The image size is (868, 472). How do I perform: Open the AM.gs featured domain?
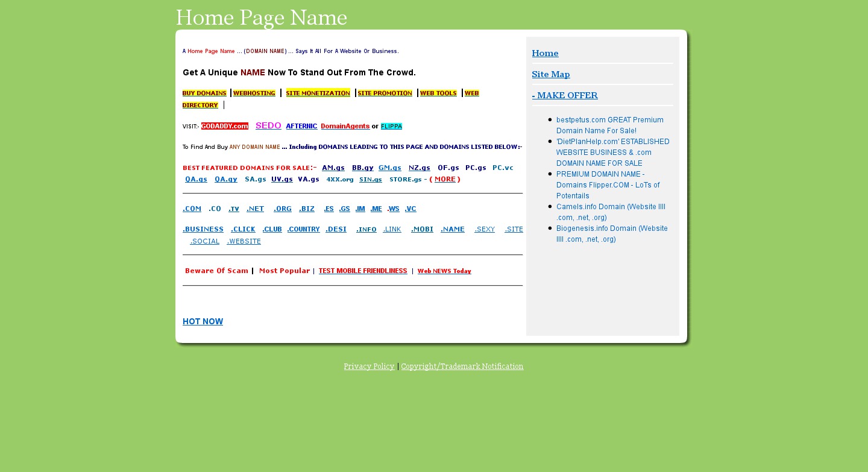(x=333, y=168)
